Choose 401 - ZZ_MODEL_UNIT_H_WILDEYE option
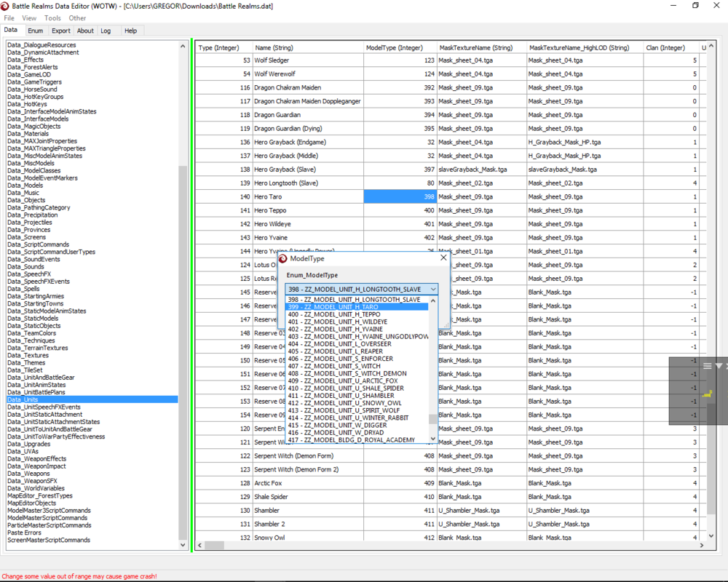This screenshot has height=582, width=728. coord(357,322)
